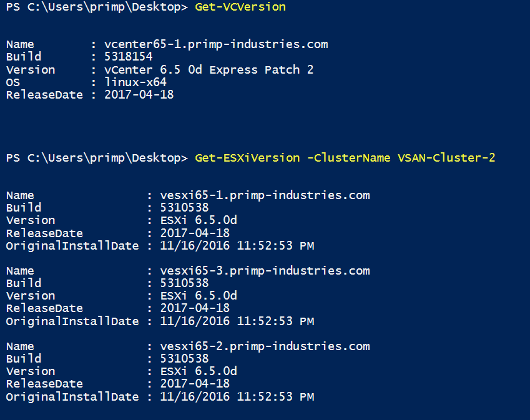Click the prompt path before Get-VCVersion
530x420 pixels.
pyautogui.click(x=97, y=7)
